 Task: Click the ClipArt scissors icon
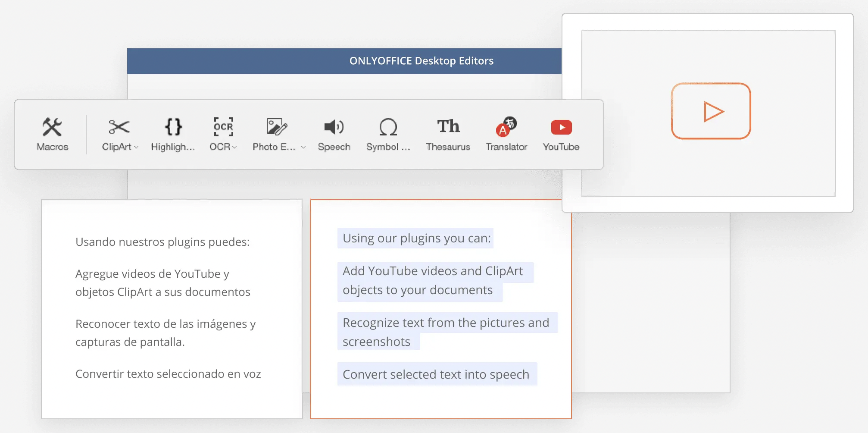click(119, 127)
